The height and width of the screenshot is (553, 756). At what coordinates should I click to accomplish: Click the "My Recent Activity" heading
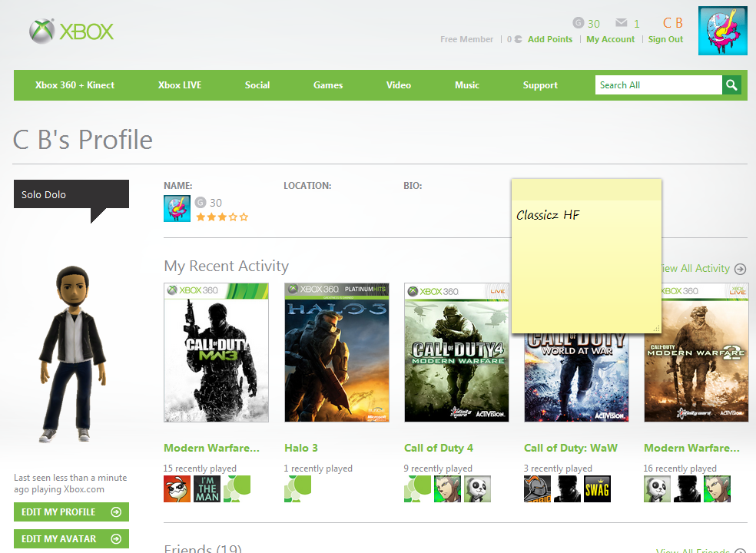(x=227, y=267)
